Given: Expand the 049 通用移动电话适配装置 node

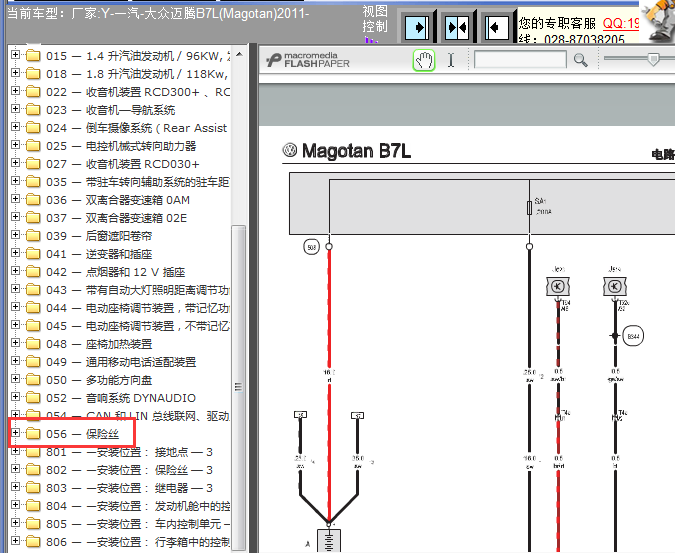Looking at the screenshot, I should [15, 361].
